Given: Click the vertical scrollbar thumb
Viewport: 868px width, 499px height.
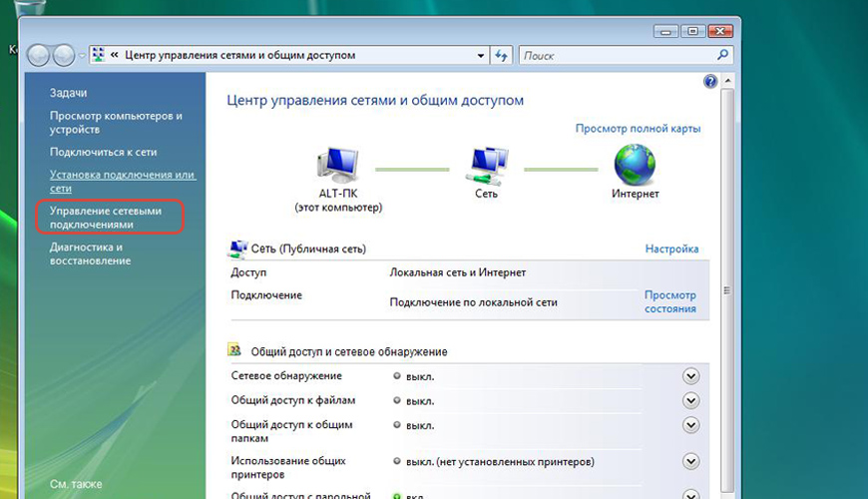Looking at the screenshot, I should [727, 290].
